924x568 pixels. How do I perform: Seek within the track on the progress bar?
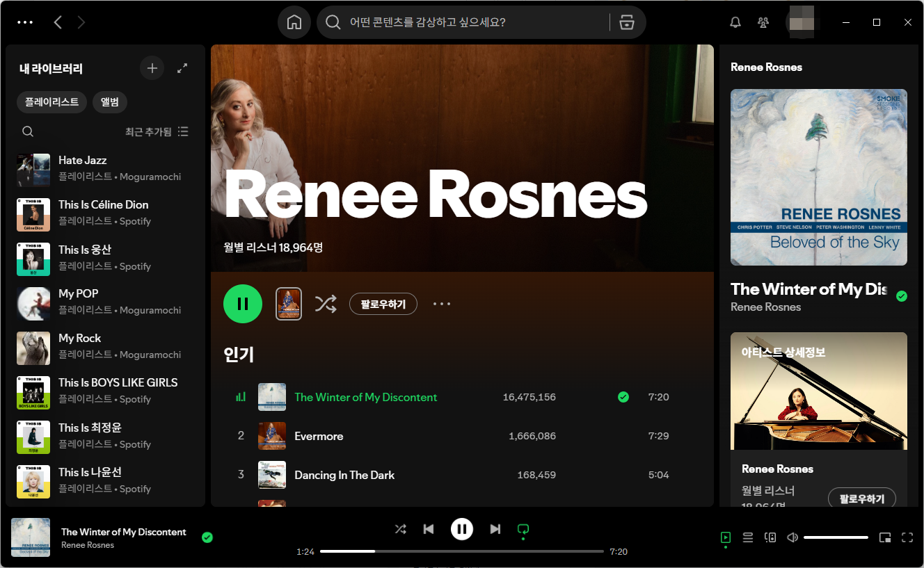(x=462, y=551)
